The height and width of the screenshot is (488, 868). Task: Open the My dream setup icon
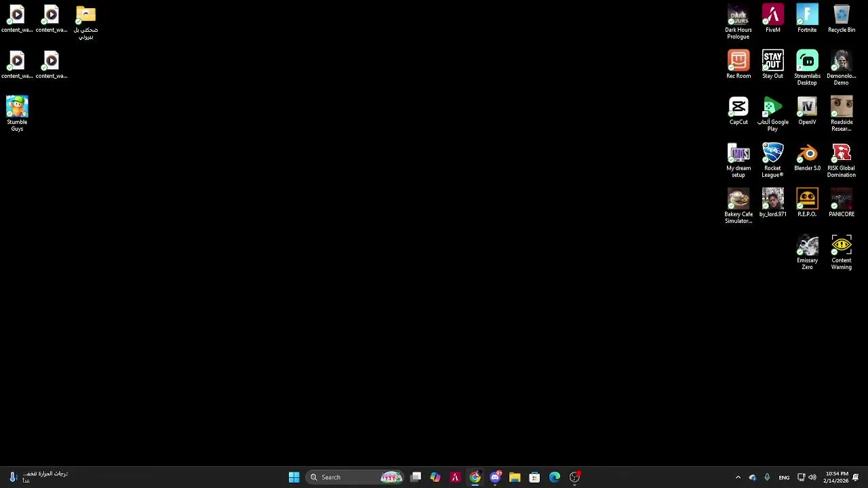pyautogui.click(x=738, y=160)
